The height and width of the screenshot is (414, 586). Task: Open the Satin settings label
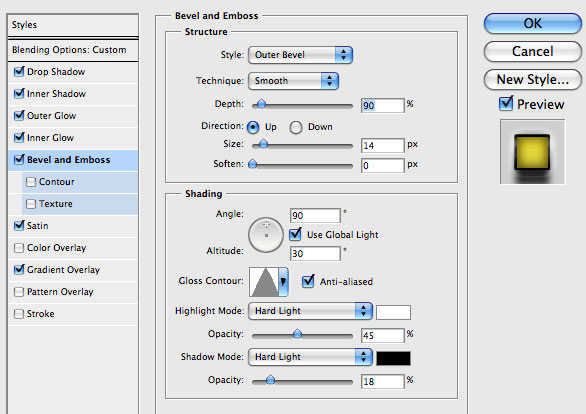37,226
